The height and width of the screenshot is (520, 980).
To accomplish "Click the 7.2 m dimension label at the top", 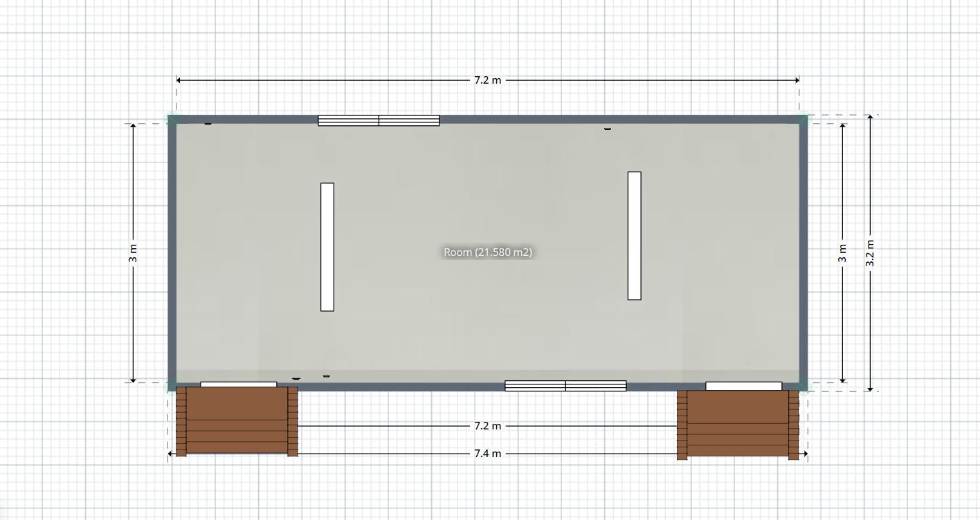I will click(x=488, y=80).
